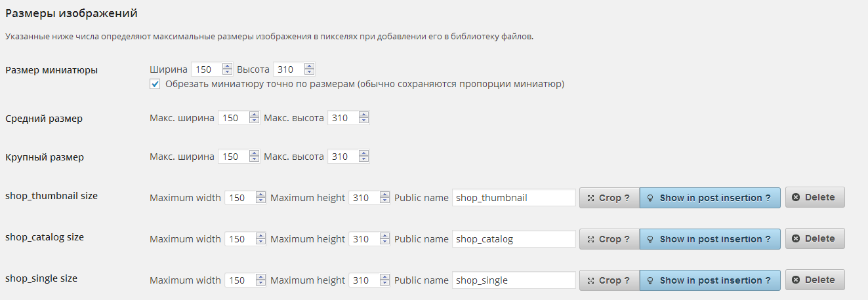Increase large size max width spinner

point(255,154)
